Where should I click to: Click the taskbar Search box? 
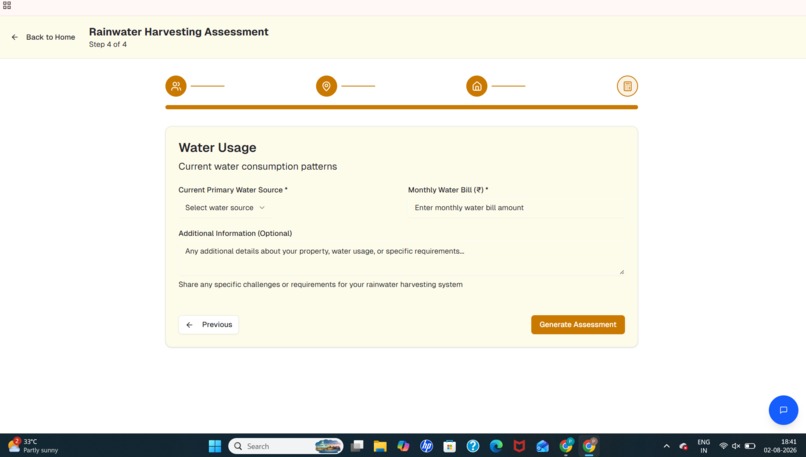286,446
